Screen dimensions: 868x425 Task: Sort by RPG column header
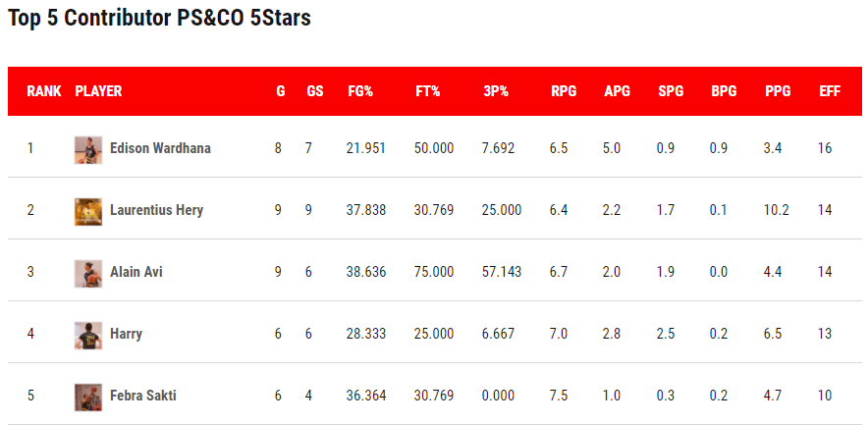564,91
